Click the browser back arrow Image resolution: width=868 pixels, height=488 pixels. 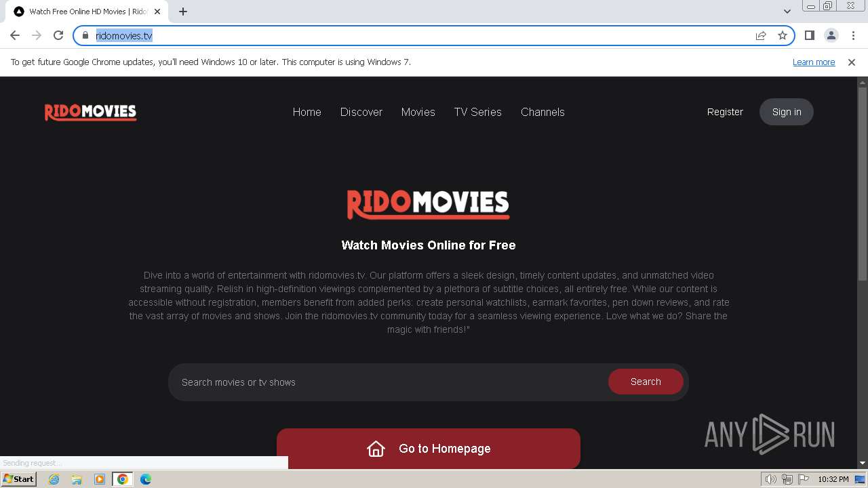pyautogui.click(x=15, y=35)
